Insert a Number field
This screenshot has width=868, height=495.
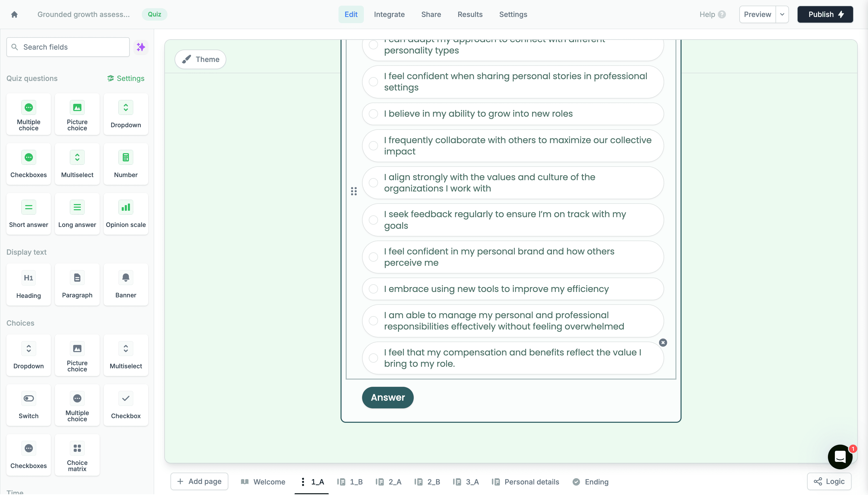coord(126,164)
